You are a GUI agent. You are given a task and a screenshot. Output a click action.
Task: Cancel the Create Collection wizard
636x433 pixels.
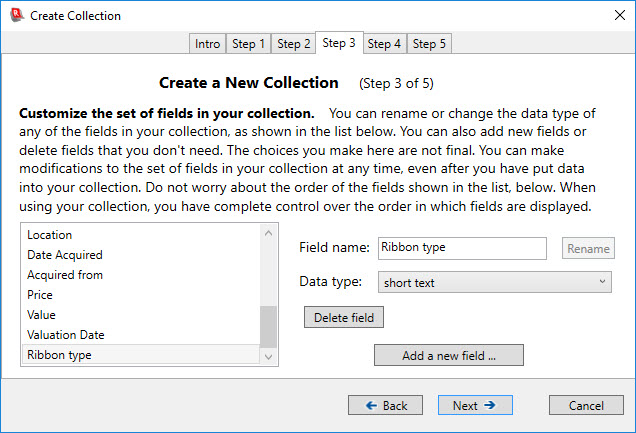587,405
